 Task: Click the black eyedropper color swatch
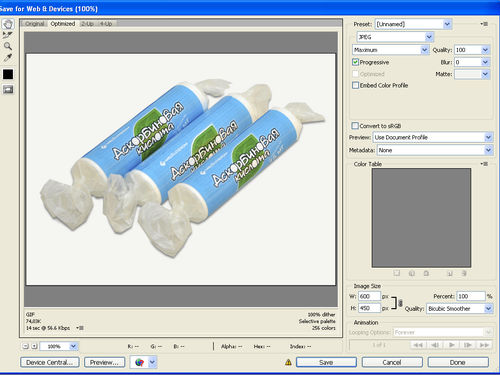[x=8, y=74]
